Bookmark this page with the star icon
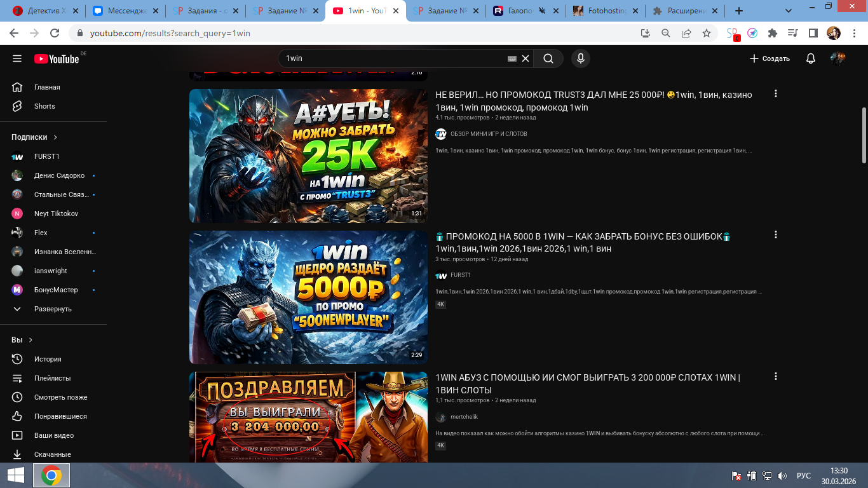 pyautogui.click(x=707, y=33)
